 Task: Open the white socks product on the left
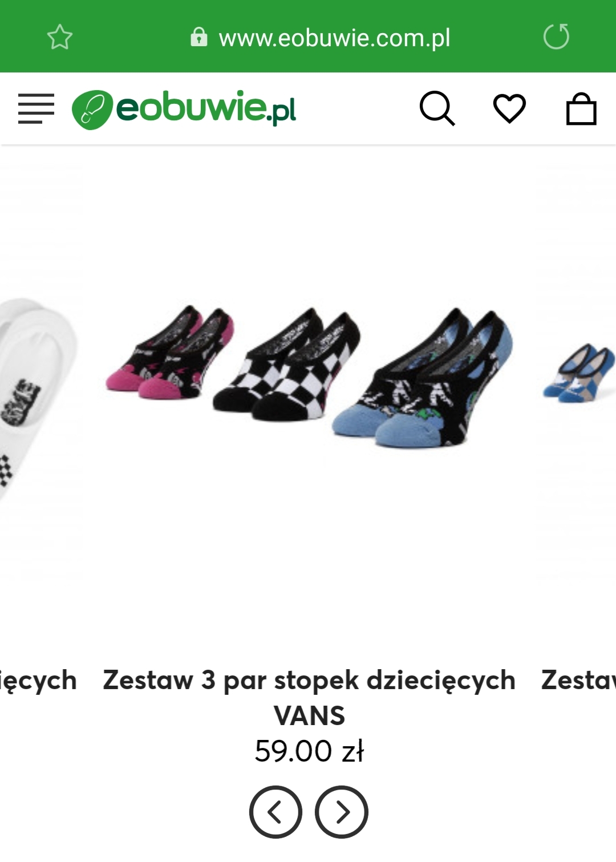(38, 399)
